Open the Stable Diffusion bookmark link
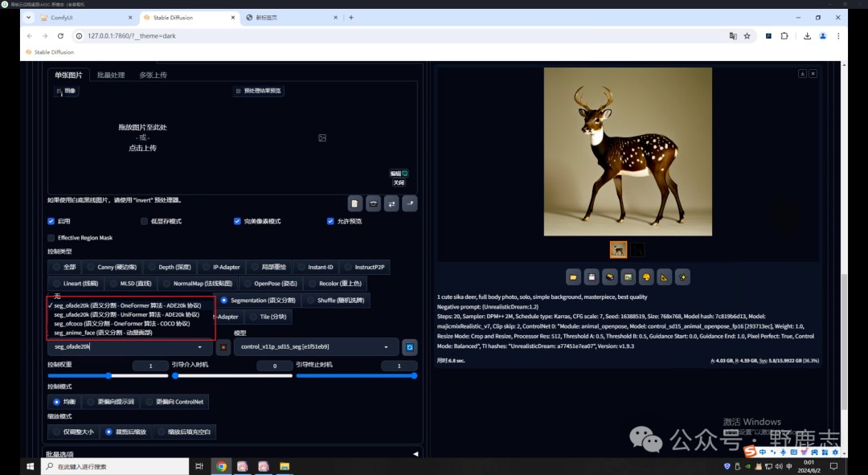Viewport: 868px width, 475px height. [50, 52]
